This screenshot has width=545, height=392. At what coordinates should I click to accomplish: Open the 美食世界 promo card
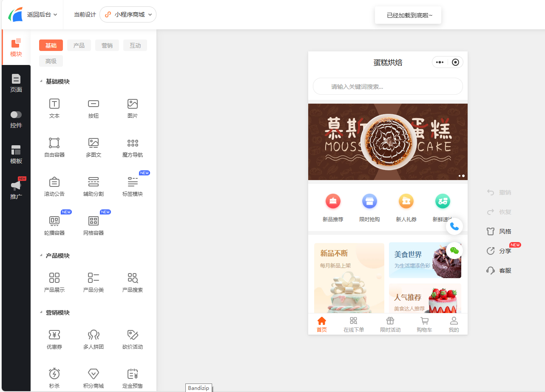pyautogui.click(x=425, y=260)
